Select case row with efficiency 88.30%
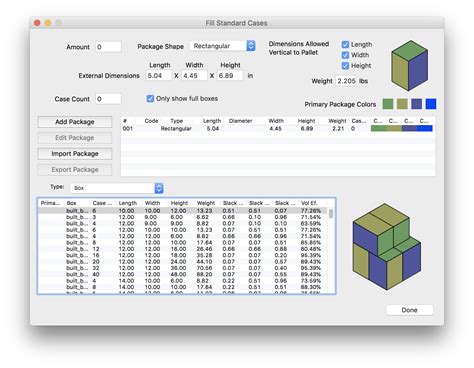This screenshot has width=474, height=368. point(183,287)
